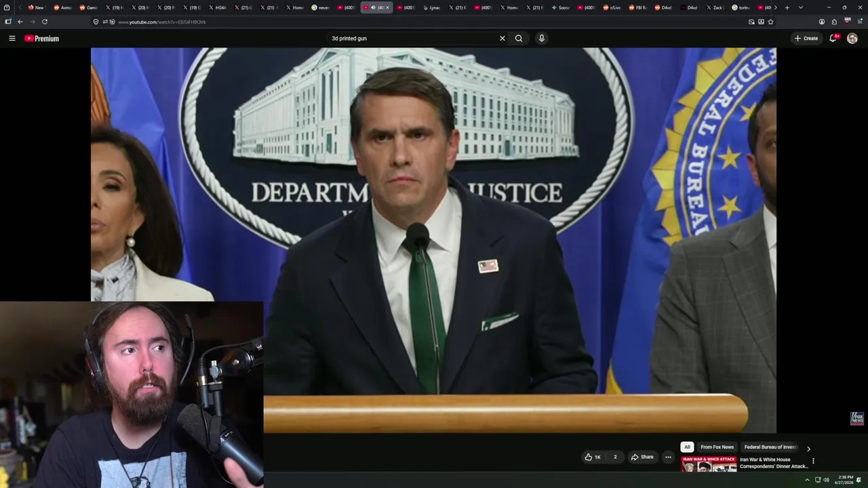Viewport: 868px width, 488px height.
Task: Toggle picture-in-picture icon in the address bar
Action: [751, 22]
